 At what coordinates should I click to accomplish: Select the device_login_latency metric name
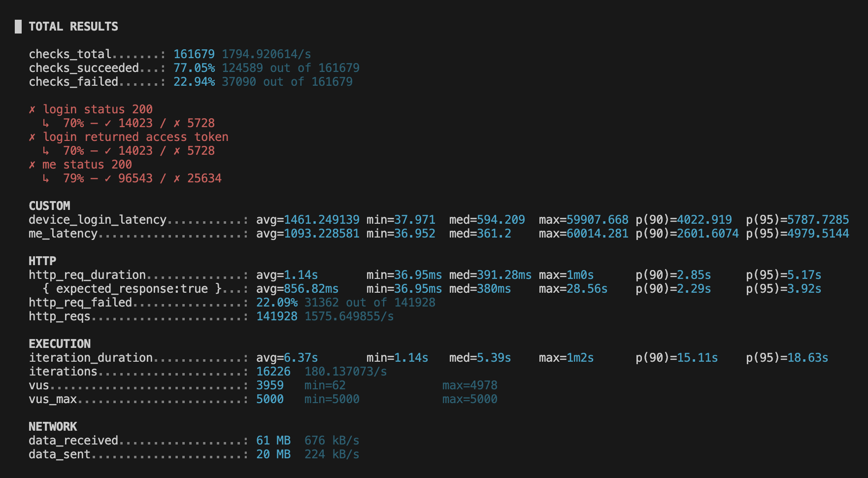click(98, 220)
